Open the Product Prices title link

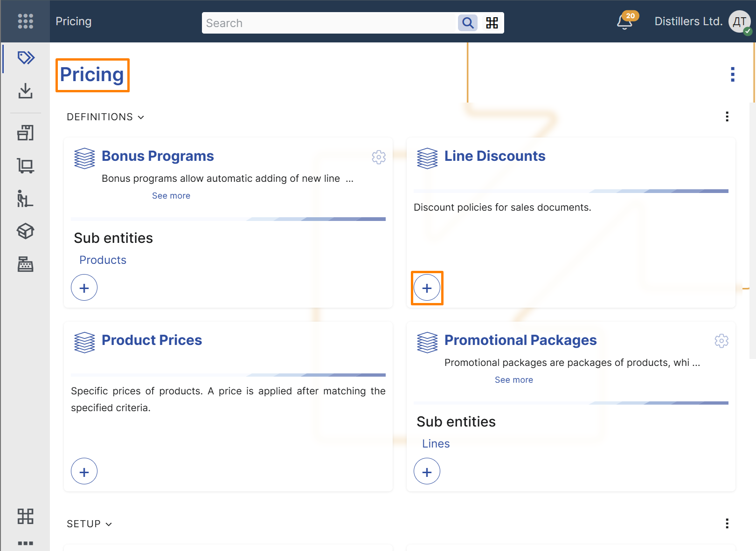coord(152,340)
